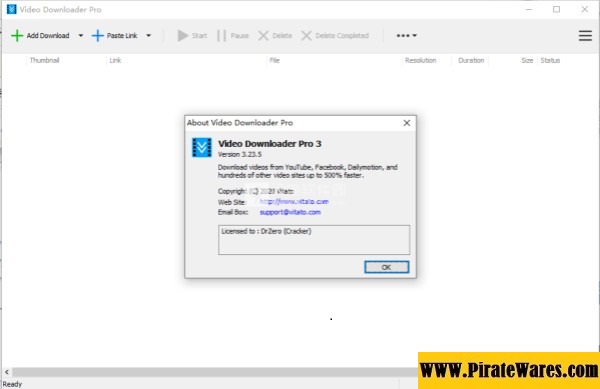Open the three-dots more options dropdown
600x389 pixels.
click(406, 36)
